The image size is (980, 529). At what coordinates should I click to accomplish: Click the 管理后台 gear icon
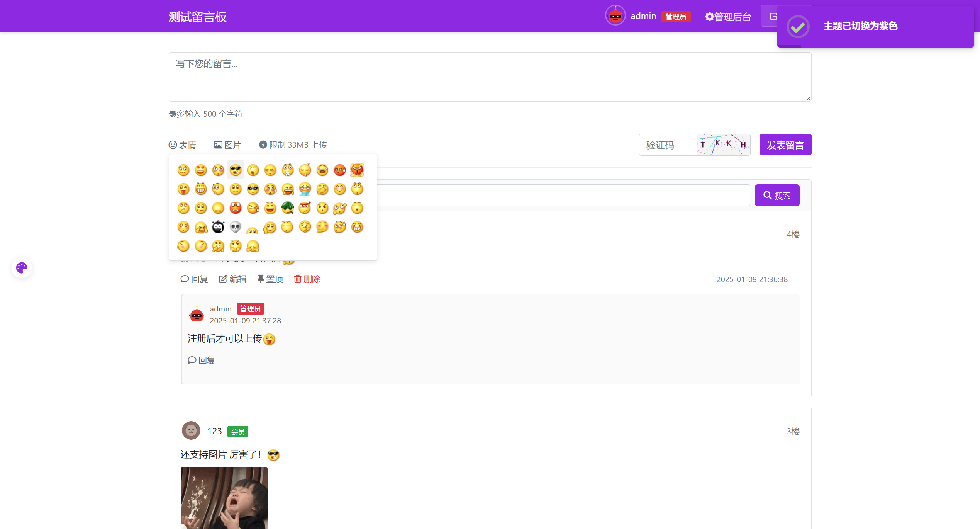coord(709,16)
